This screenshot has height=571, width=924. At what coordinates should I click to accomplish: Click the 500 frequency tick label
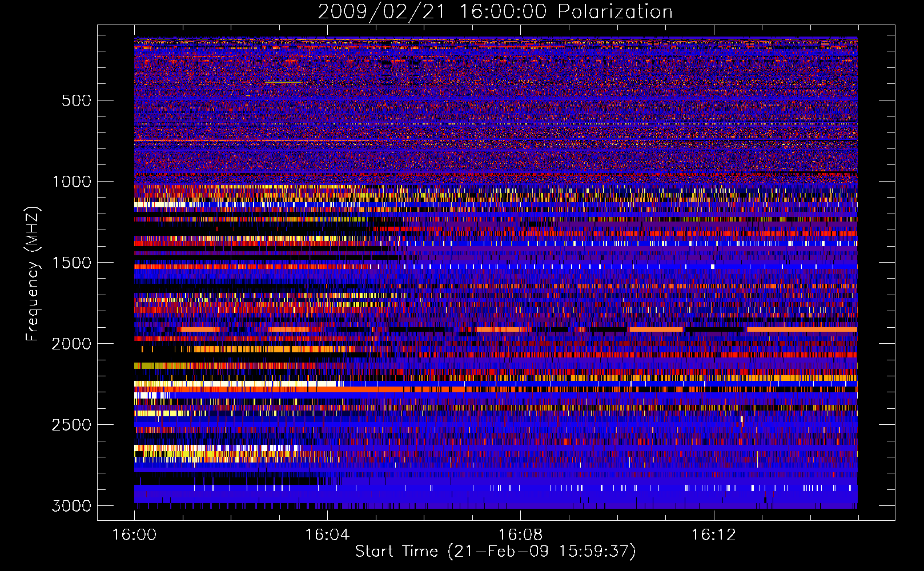[x=77, y=100]
